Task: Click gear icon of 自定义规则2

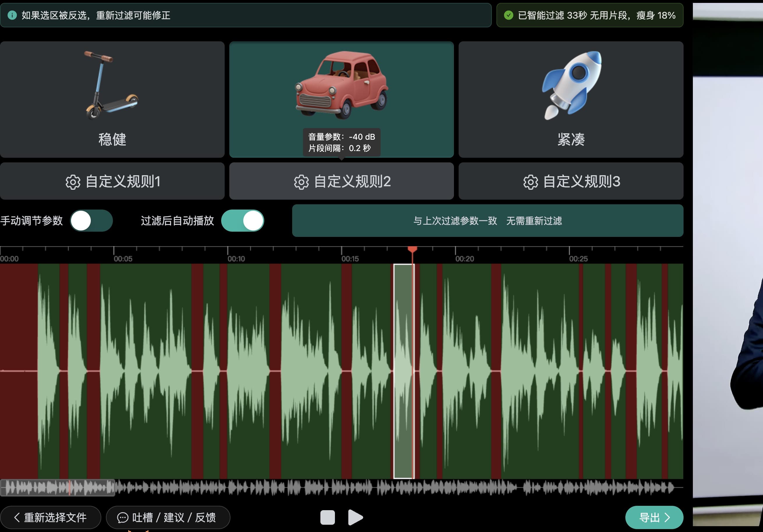Action: click(x=301, y=182)
